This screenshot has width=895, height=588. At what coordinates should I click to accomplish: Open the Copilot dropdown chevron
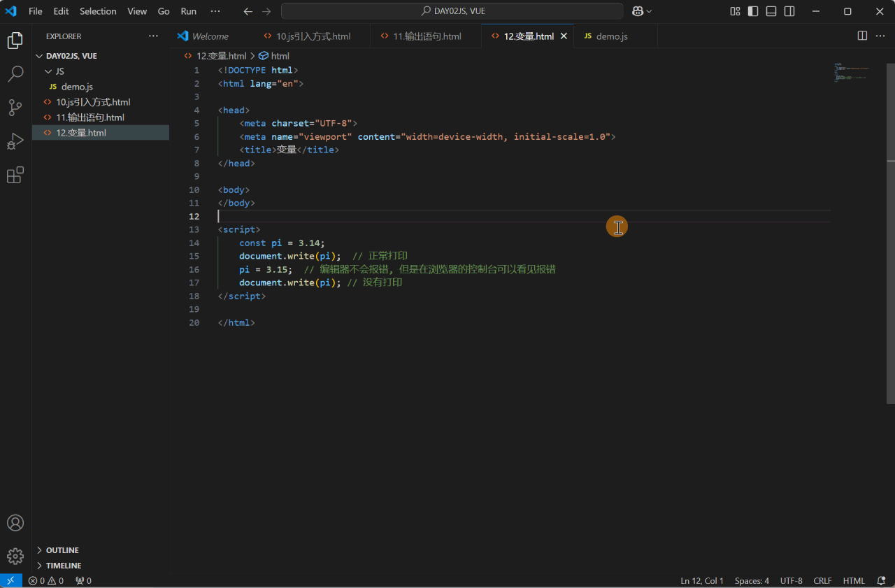[x=649, y=11]
